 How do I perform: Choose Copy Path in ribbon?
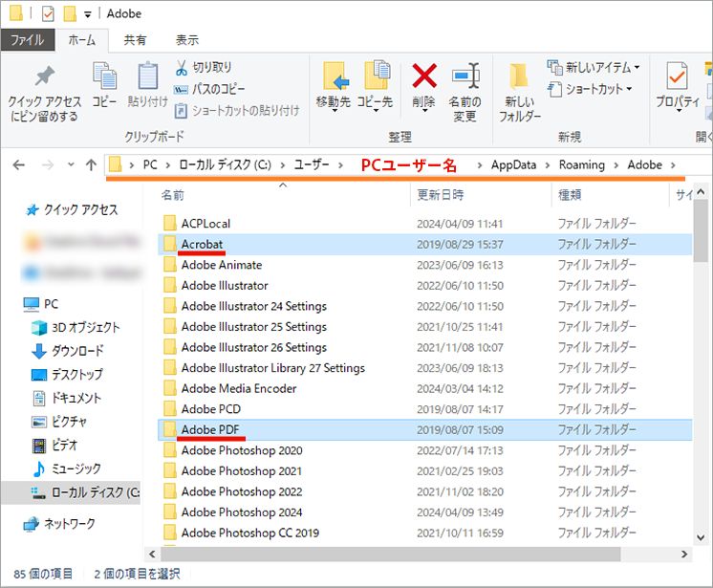(209, 89)
